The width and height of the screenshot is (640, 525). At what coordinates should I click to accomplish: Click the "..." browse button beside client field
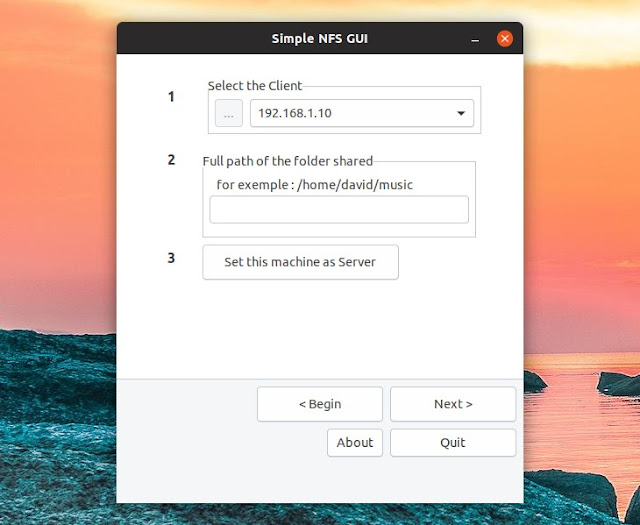tap(229, 114)
